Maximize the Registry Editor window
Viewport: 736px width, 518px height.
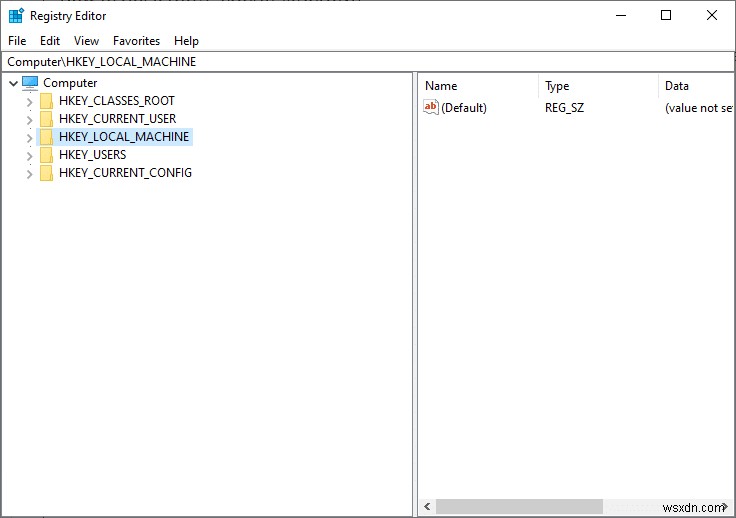tap(666, 15)
